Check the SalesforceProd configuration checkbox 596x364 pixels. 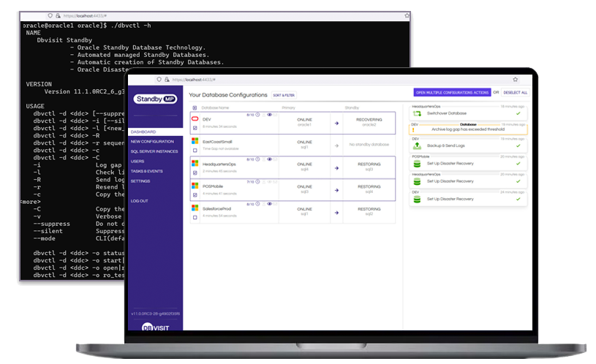point(195,217)
